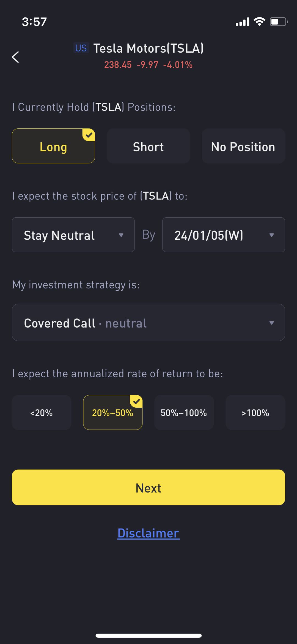This screenshot has height=644, width=297.
Task: Tap the cellular signal bars icon
Action: tap(242, 21)
